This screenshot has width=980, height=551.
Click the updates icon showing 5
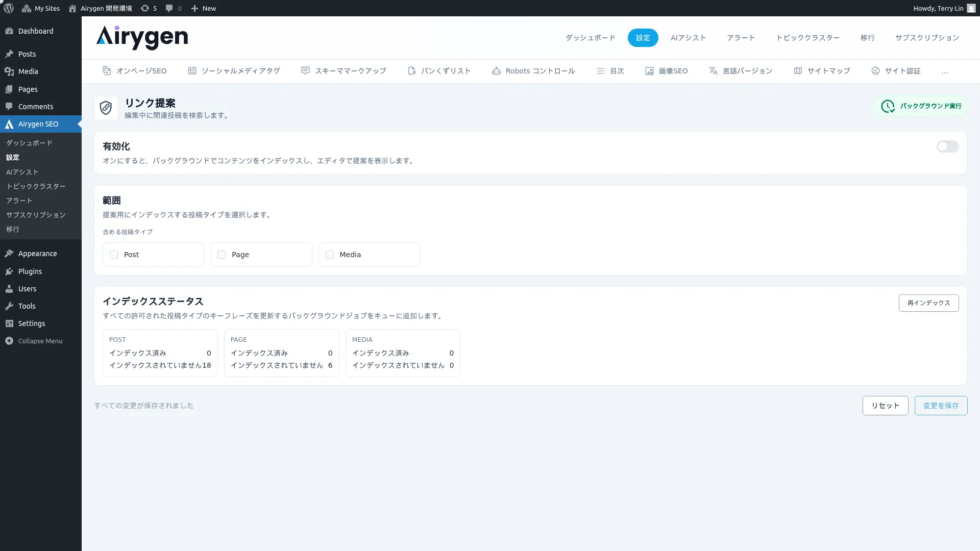[149, 8]
